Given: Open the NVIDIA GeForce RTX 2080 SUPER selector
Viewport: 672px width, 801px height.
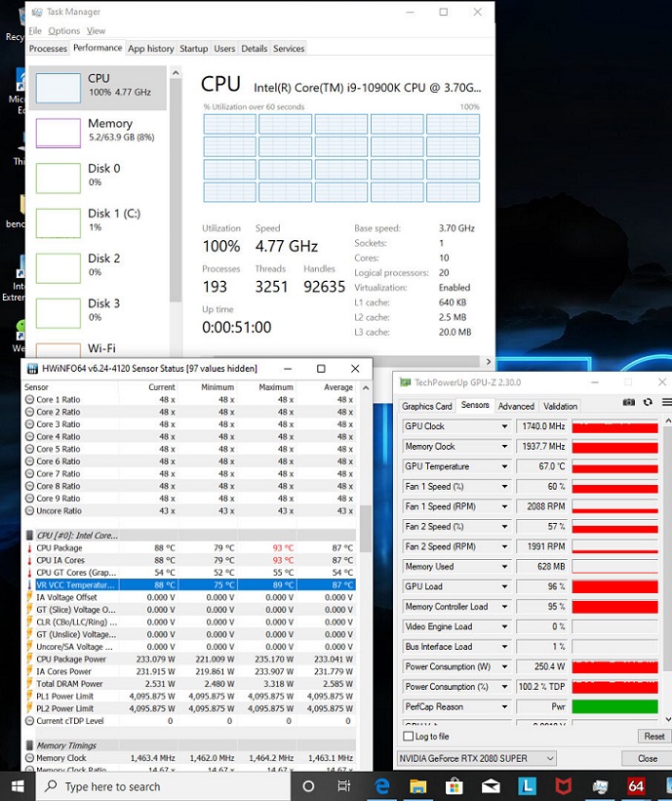Looking at the screenshot, I should pyautogui.click(x=477, y=758).
